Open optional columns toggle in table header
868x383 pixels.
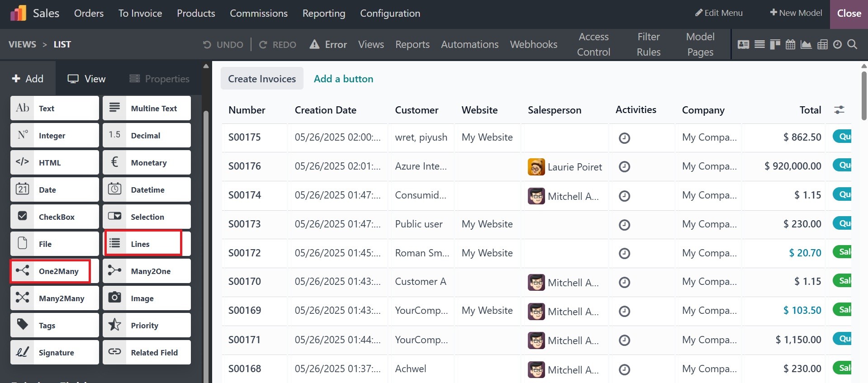pyautogui.click(x=839, y=110)
